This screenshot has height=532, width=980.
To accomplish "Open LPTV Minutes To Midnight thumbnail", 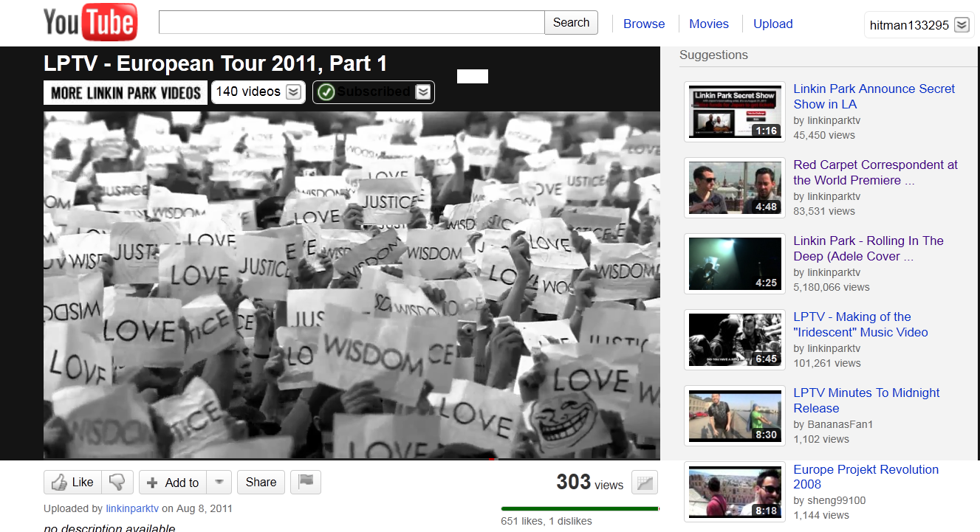I will coord(735,415).
